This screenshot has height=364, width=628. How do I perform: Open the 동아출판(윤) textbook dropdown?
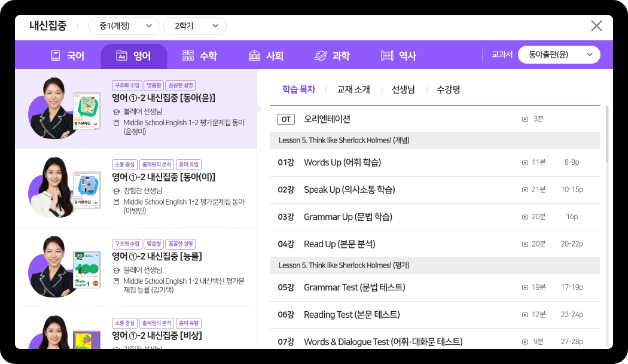(x=559, y=55)
